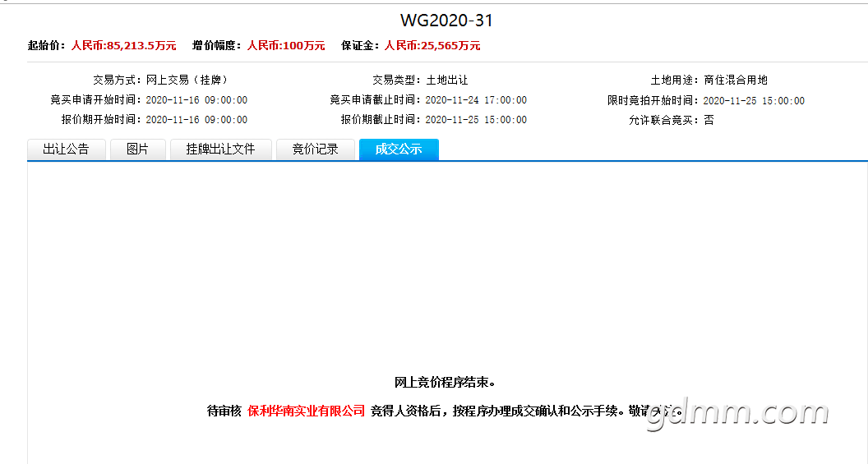Viewport: 868px width, 464px height.
Task: Click the 待审核 text before company name
Action: pos(224,411)
